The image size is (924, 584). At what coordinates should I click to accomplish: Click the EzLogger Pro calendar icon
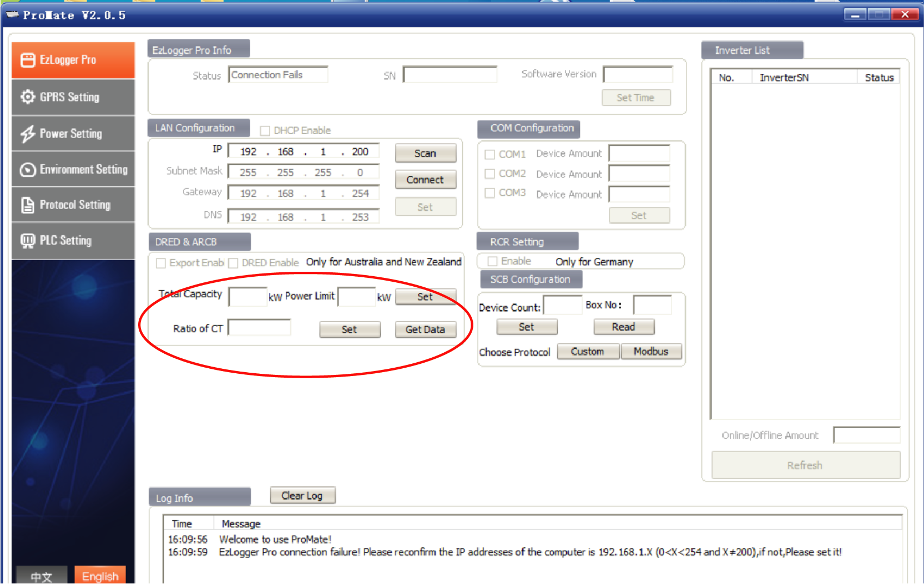[x=28, y=60]
